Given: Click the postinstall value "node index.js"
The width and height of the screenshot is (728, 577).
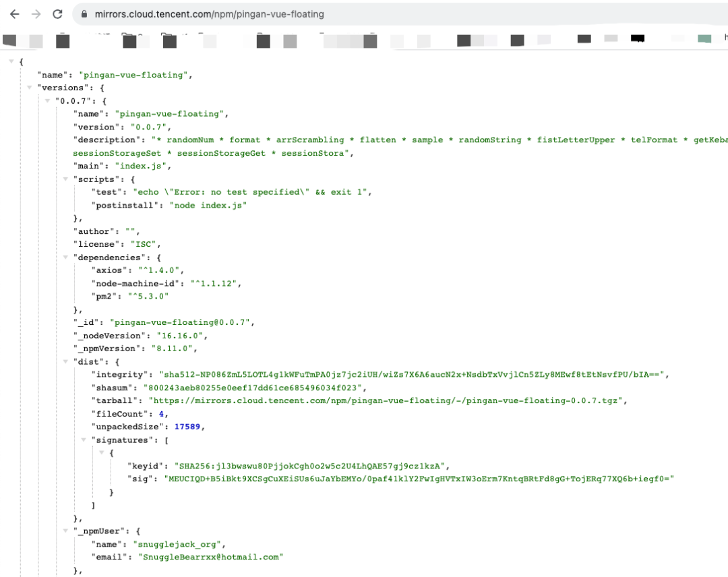Looking at the screenshot, I should [x=208, y=205].
